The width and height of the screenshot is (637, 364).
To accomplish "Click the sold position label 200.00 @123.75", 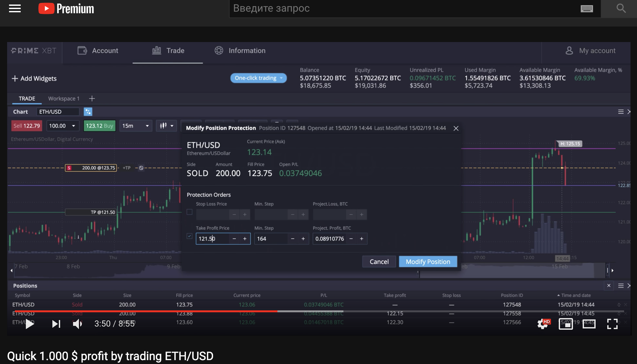I will [x=91, y=168].
